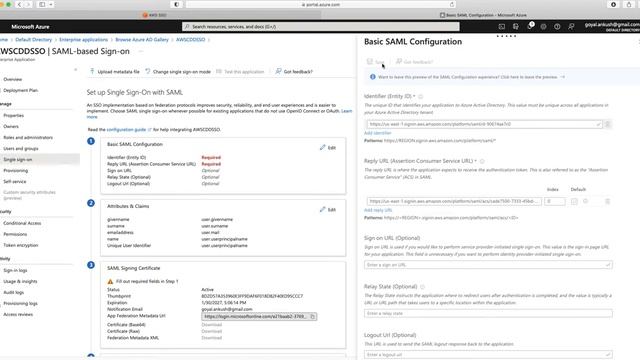
Task: Open Provisioning logs menu item
Action: [x=20, y=304]
